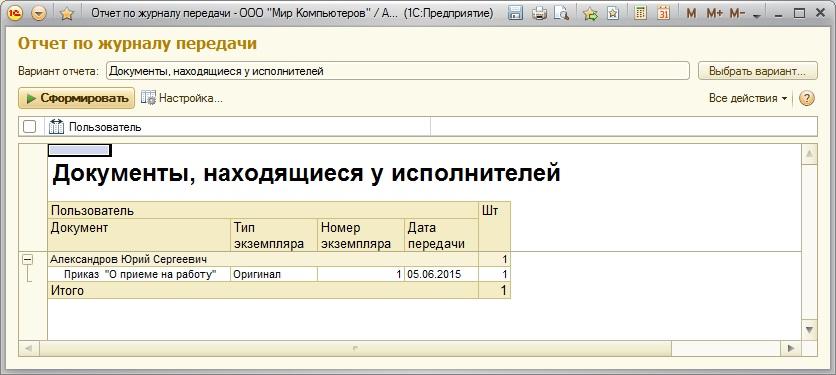Click the vertical scrollbar down arrow
Screen dimensions: 836x375
pos(809,329)
